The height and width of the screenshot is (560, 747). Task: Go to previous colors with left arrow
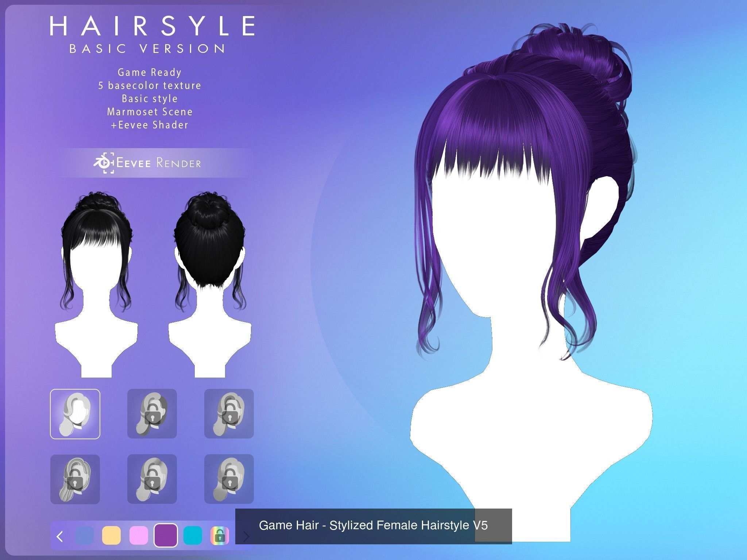(x=60, y=536)
